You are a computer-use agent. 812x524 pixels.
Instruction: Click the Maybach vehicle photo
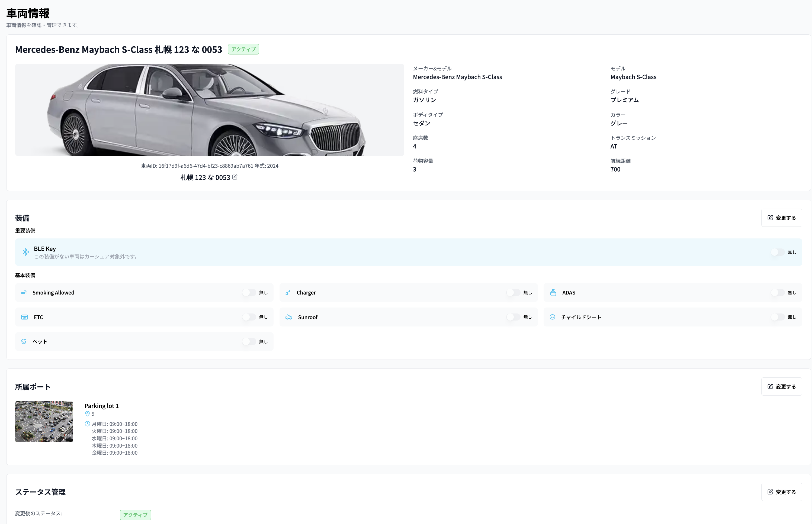(209, 110)
